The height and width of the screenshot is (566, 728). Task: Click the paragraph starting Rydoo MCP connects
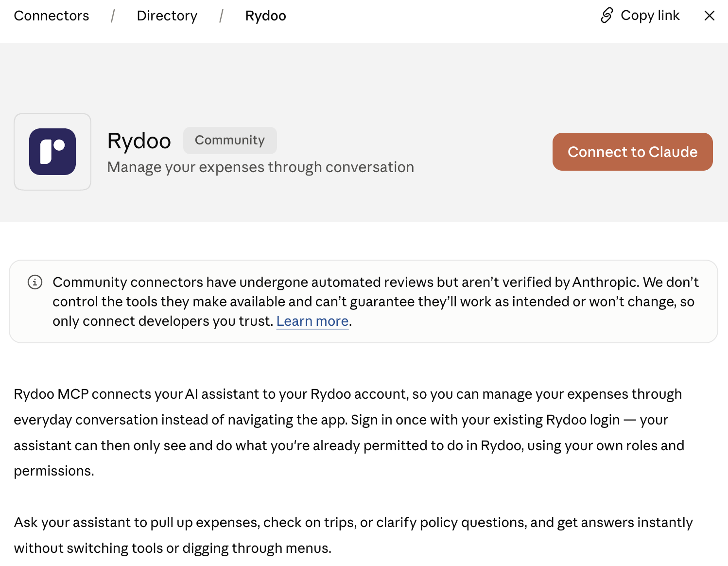(x=349, y=432)
